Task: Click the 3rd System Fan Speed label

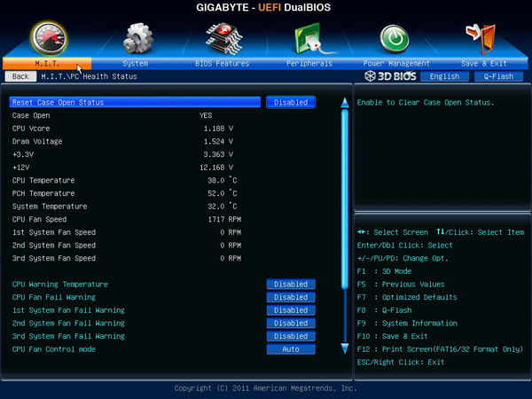Action: point(54,258)
